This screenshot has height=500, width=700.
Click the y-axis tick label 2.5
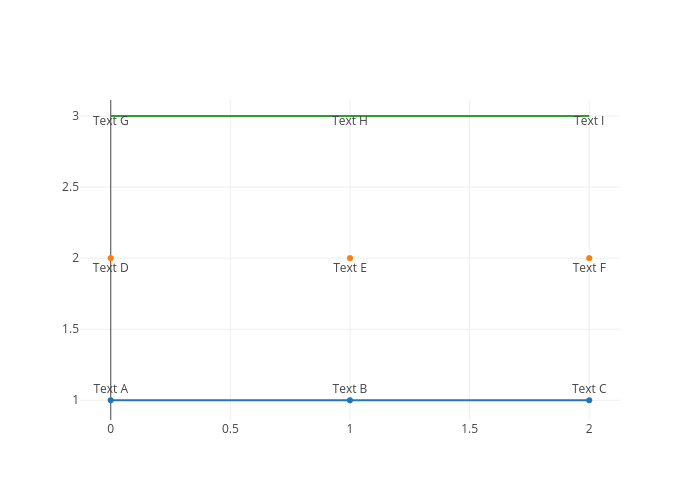70,187
